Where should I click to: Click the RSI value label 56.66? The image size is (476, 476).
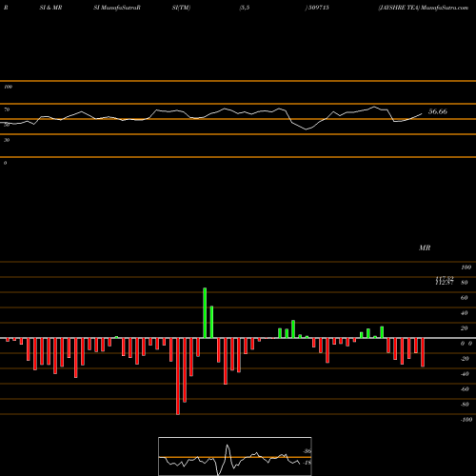click(438, 111)
